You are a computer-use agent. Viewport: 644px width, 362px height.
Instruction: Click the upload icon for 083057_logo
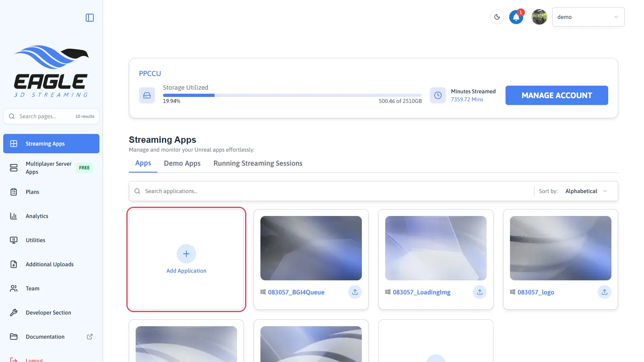[605, 292]
